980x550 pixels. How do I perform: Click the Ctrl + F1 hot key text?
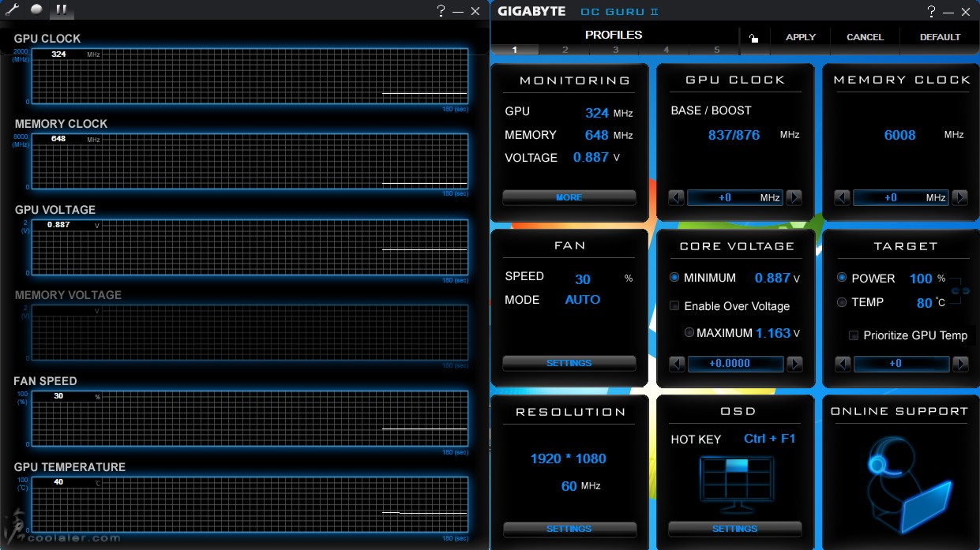coord(769,439)
